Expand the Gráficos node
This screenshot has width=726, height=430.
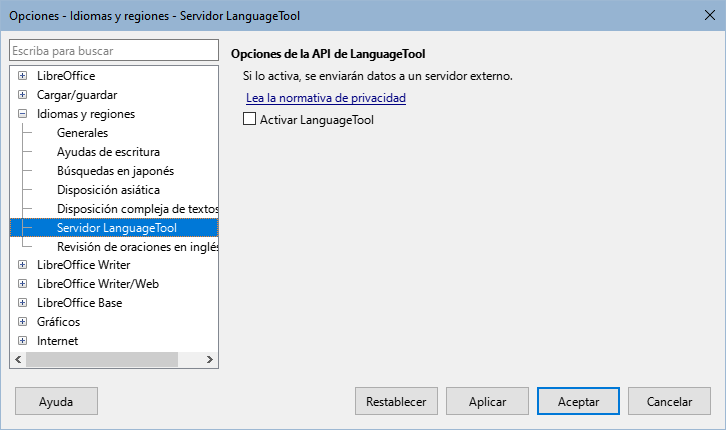[22, 322]
